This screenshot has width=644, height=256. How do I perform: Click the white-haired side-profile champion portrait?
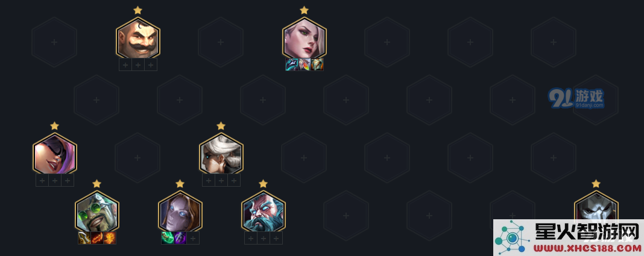pos(221,154)
